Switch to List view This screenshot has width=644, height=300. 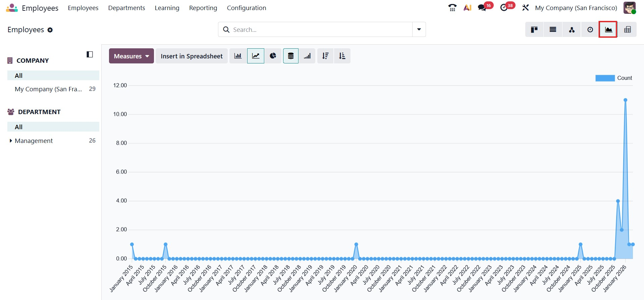click(553, 30)
